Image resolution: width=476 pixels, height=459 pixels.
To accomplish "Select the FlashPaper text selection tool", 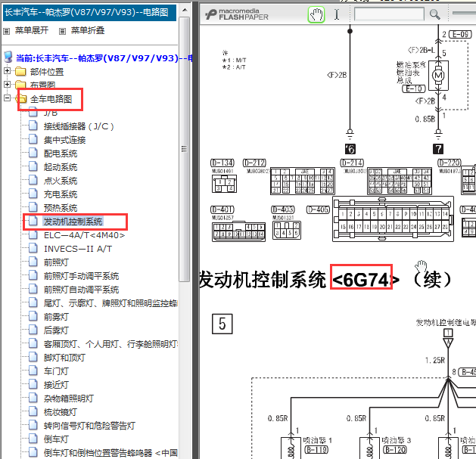I will coord(337,14).
